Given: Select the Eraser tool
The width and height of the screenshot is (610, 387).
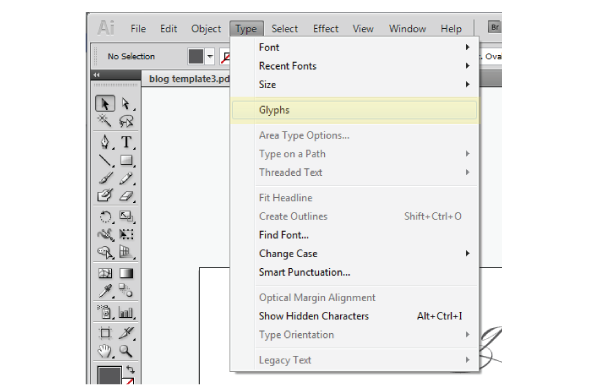Looking at the screenshot, I should tap(126, 195).
